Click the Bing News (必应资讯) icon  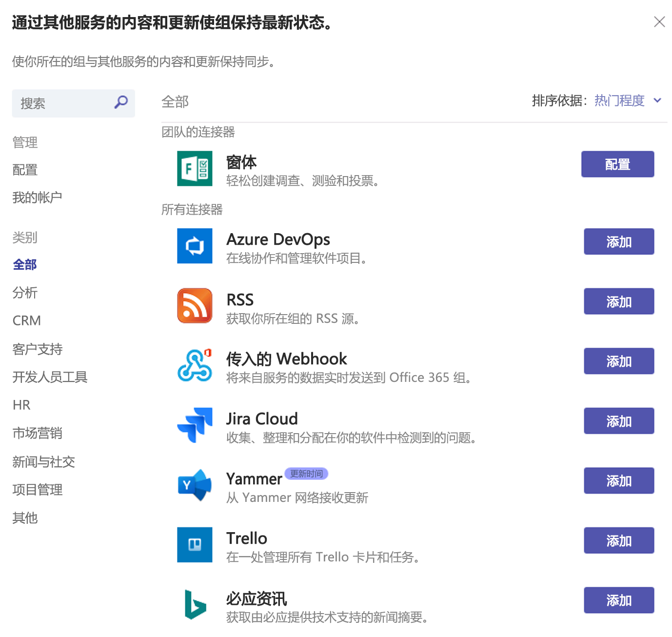pyautogui.click(x=195, y=605)
